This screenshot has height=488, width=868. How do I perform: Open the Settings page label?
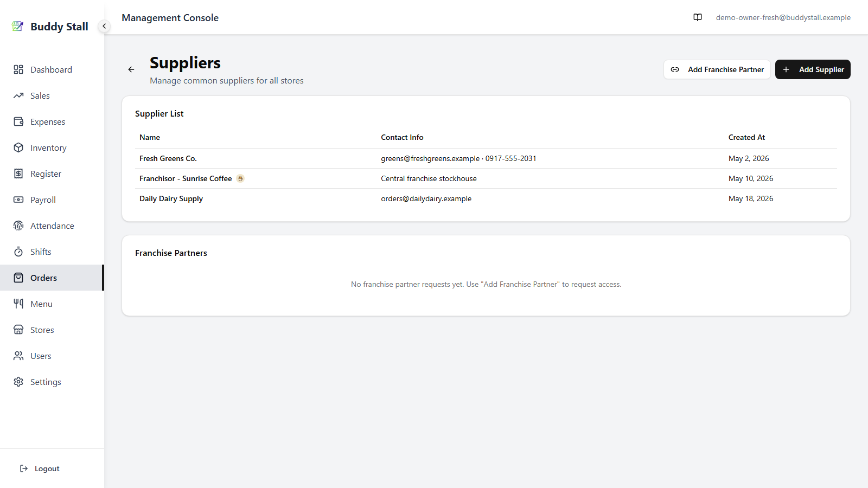[46, 382]
